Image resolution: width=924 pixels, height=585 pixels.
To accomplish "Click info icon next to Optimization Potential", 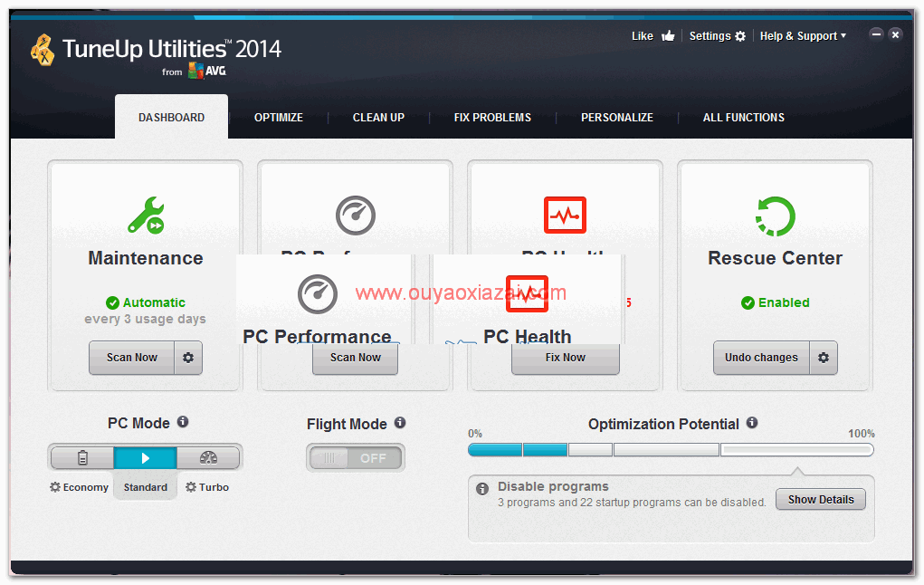I will (752, 423).
